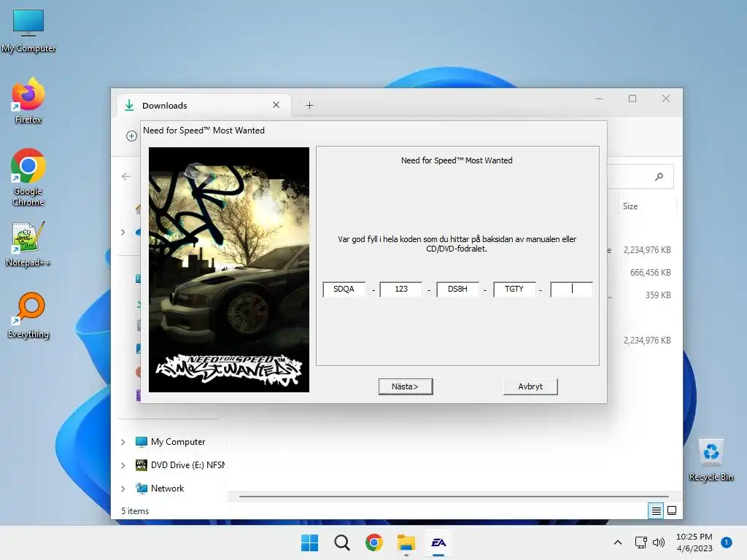Minimize the File Explorer window
Image resolution: width=747 pixels, height=560 pixels.
click(600, 98)
